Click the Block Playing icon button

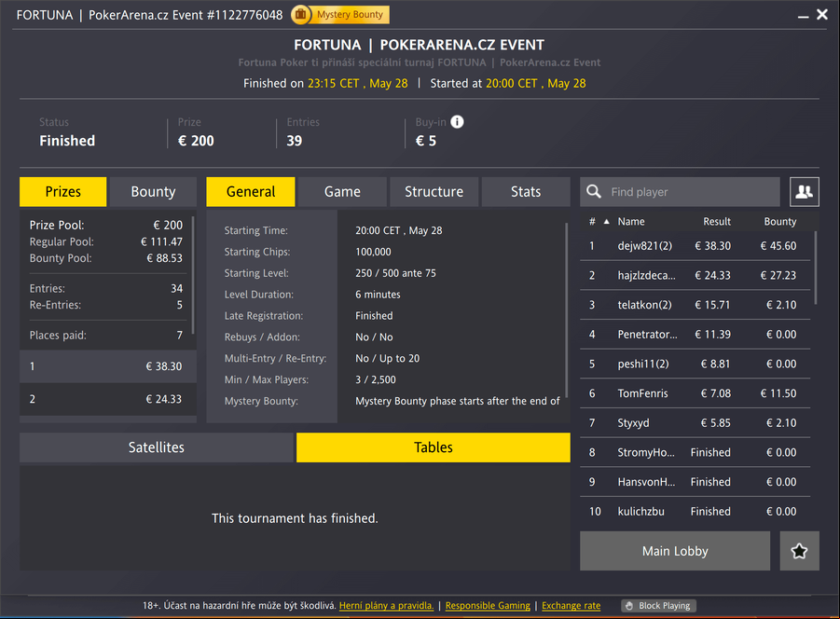pyautogui.click(x=659, y=606)
